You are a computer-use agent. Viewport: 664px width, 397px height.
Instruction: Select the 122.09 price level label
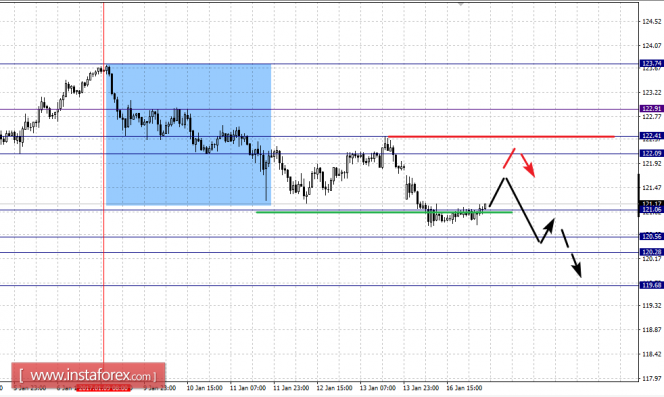[x=651, y=153]
